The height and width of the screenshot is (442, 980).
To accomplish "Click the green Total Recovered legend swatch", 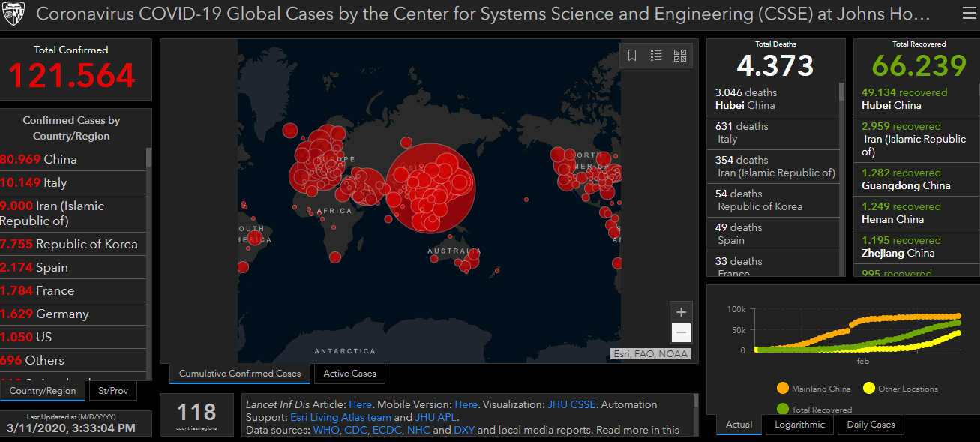I will (x=783, y=410).
